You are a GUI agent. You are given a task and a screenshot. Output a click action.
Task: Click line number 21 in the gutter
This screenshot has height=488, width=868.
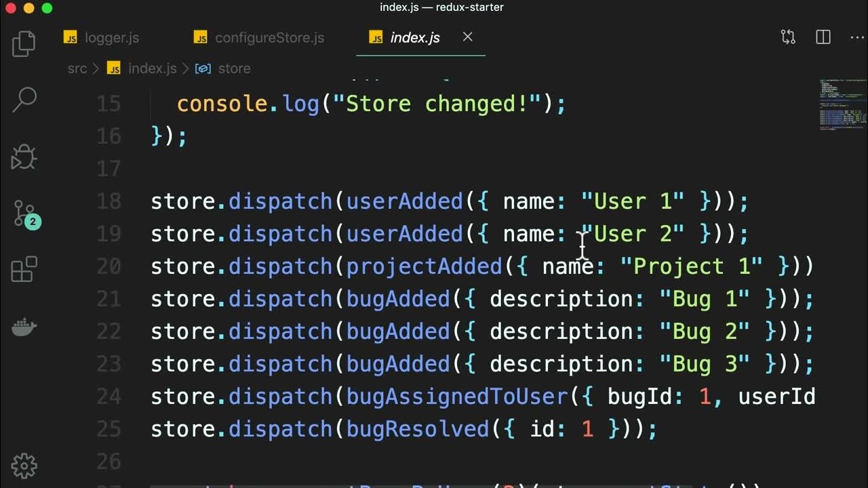(x=108, y=299)
